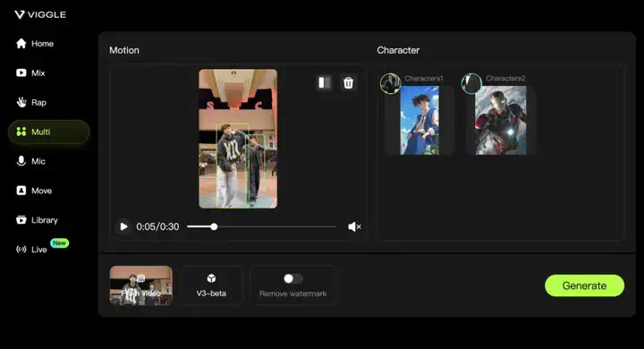Viewport: 644px width, 349px height.
Task: Go to the Mix section
Action: [x=30, y=72]
